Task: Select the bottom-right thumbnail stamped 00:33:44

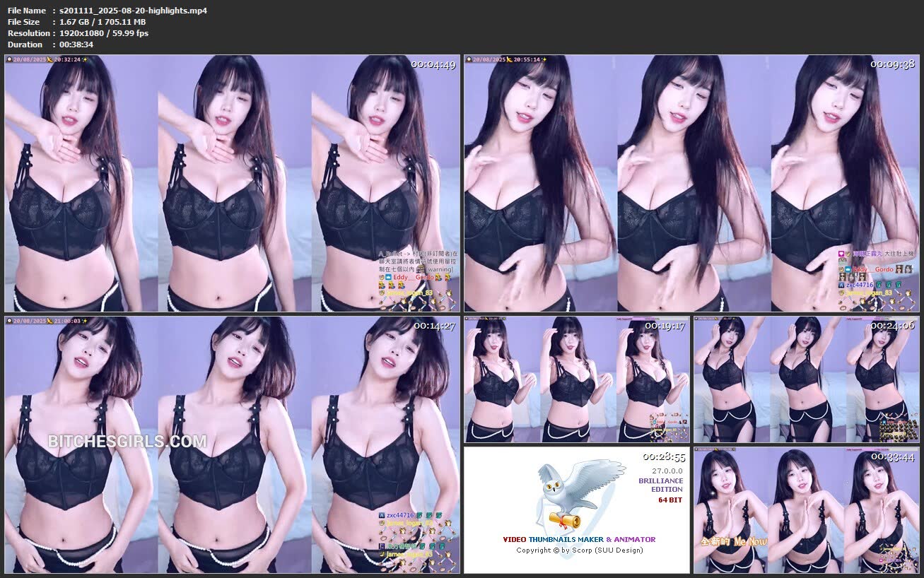Action: click(806, 509)
